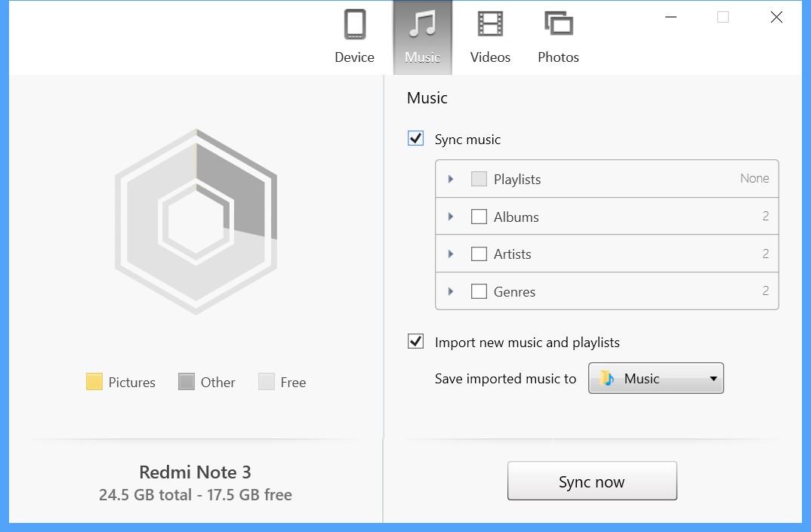This screenshot has height=532, width=811.
Task: Expand the Playlists row arrow
Action: pos(451,179)
